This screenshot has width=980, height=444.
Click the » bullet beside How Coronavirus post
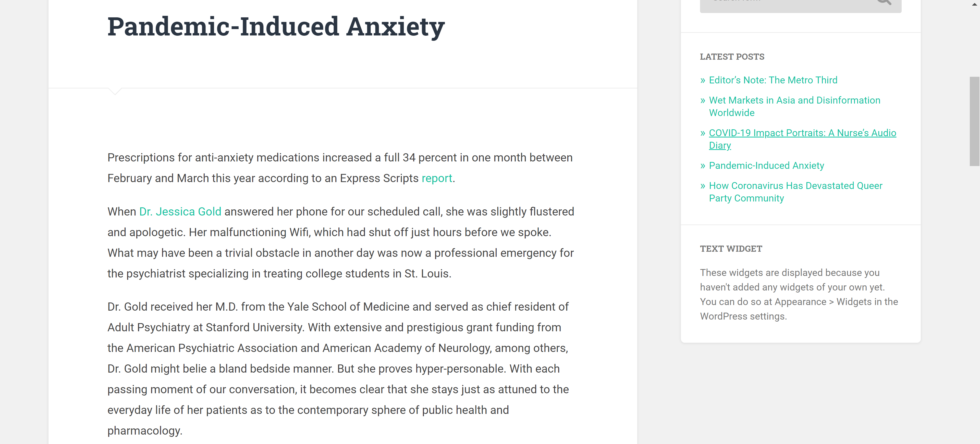tap(703, 186)
